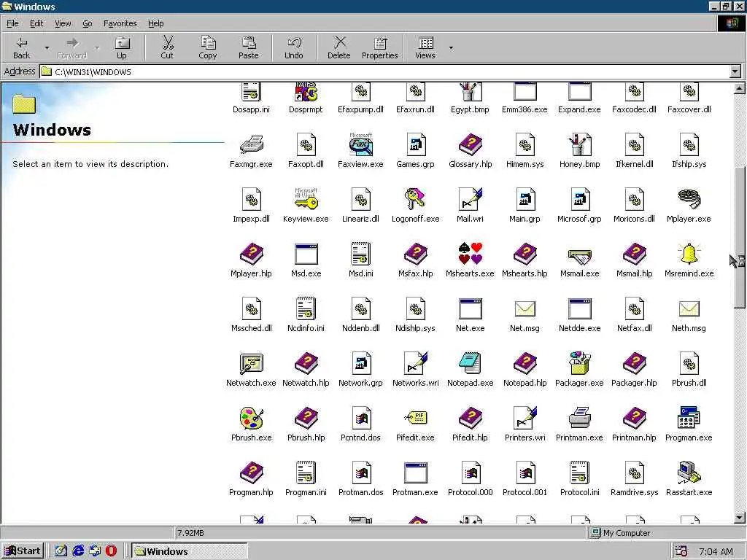
Task: Select the Games.grp group file icon
Action: coord(415,144)
